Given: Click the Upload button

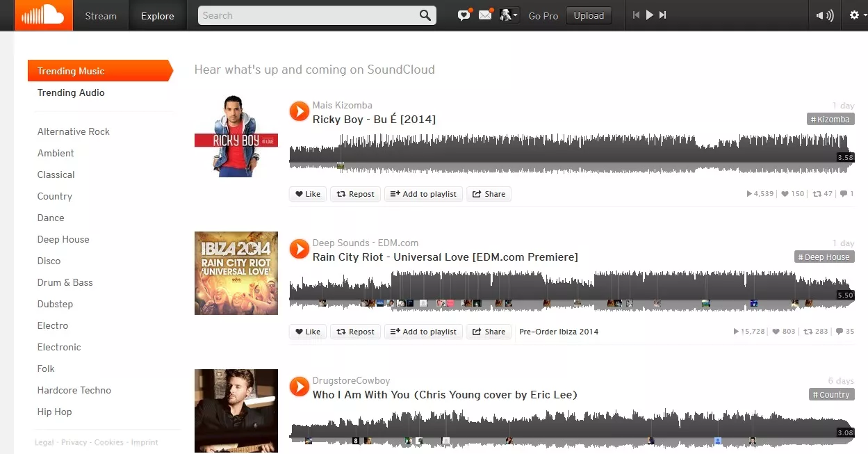Looking at the screenshot, I should pos(588,15).
